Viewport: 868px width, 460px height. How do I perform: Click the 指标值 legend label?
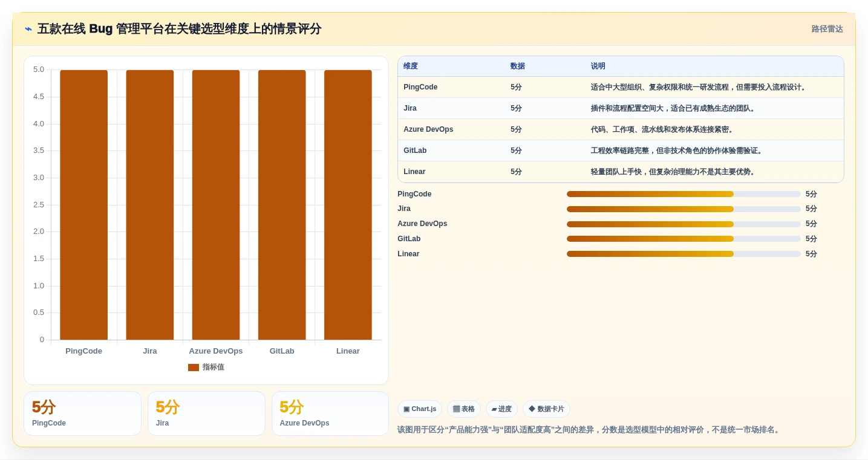click(213, 368)
